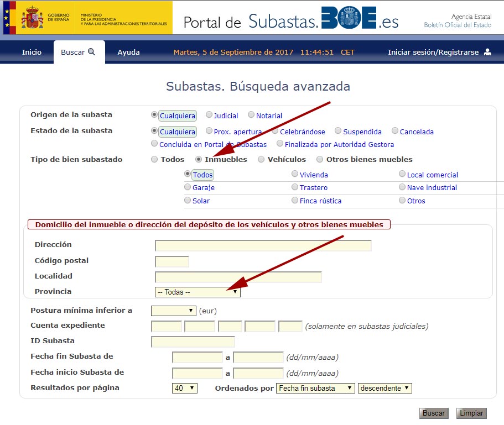
Task: Click Agencia Estatal Boletín Oficial del Estado link
Action: point(458,21)
